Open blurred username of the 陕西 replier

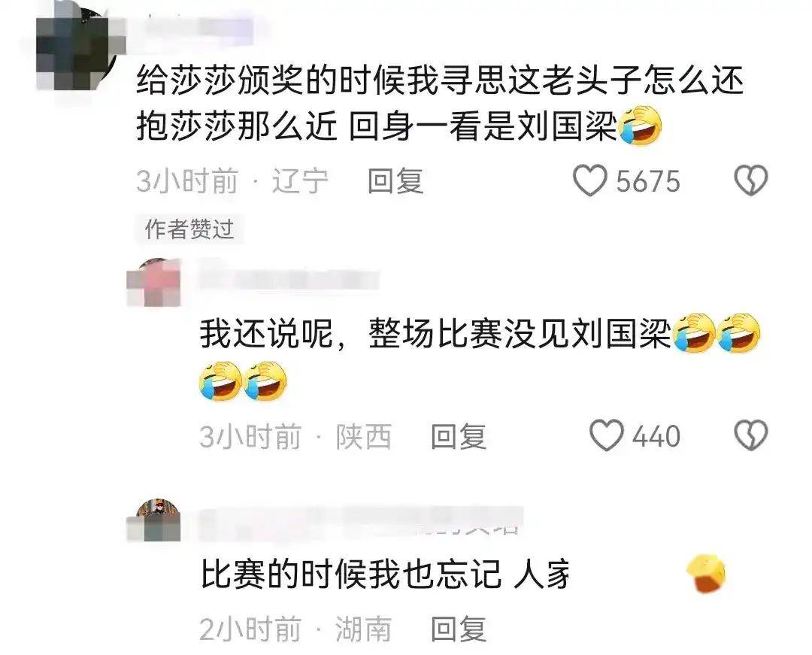coord(290,280)
